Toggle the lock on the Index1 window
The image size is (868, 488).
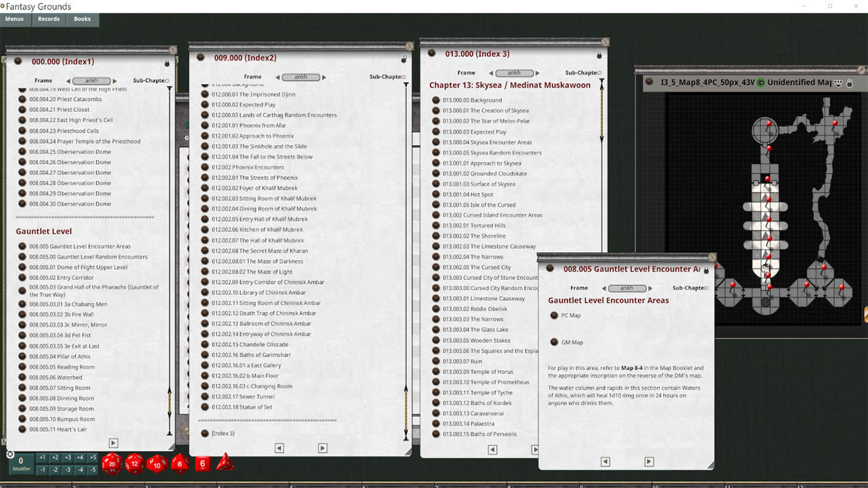coord(167,62)
